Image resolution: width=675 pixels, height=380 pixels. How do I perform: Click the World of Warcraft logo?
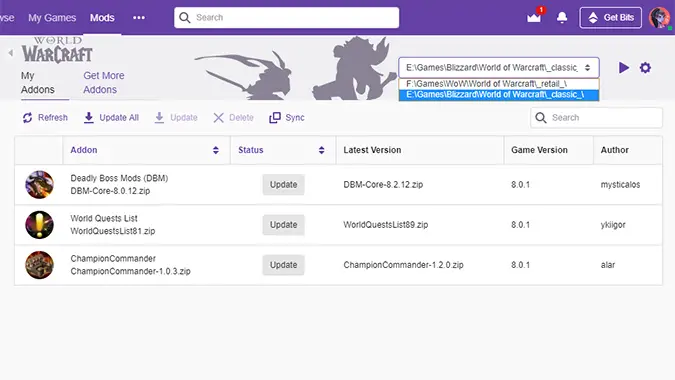tap(57, 50)
